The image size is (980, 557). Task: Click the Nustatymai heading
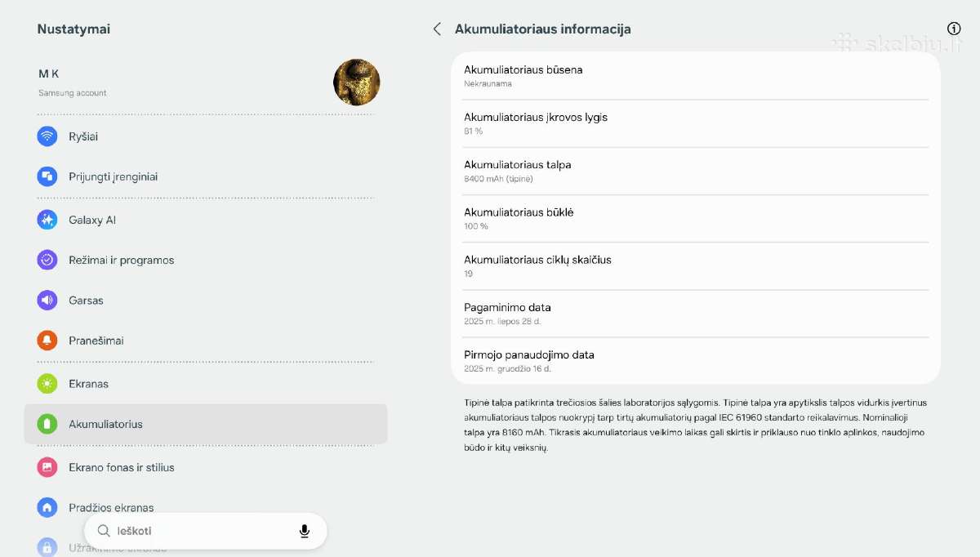pos(73,29)
